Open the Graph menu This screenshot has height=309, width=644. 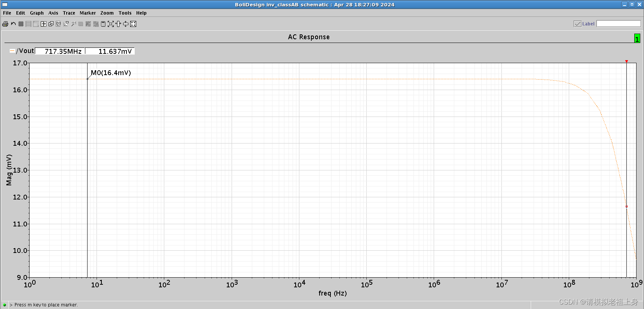tap(37, 13)
